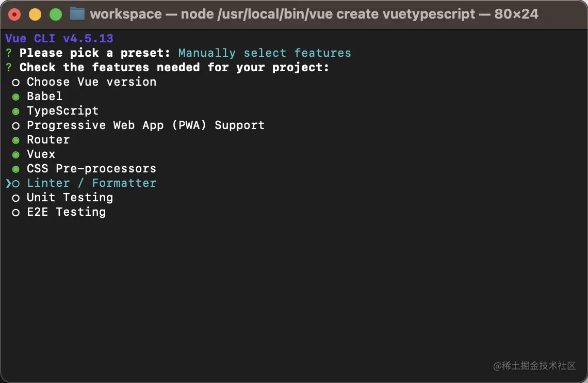Click the Unit Testing option label
The image size is (588, 383).
(70, 198)
